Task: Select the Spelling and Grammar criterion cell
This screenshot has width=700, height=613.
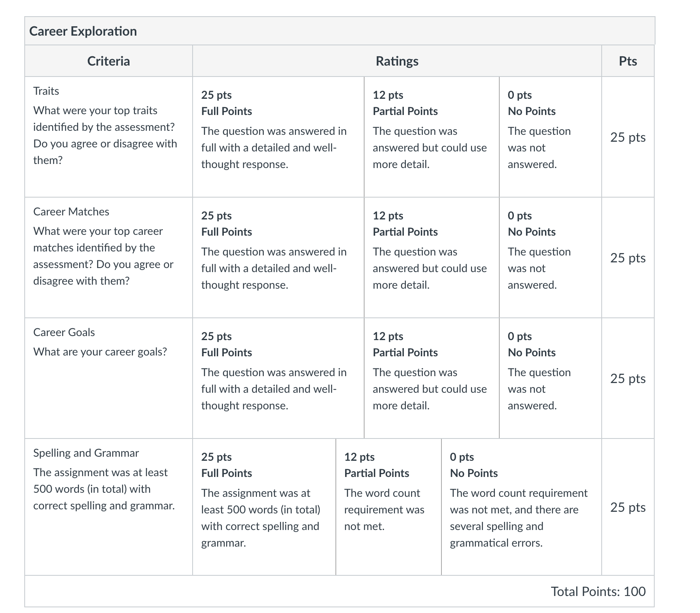Action: pos(108,507)
